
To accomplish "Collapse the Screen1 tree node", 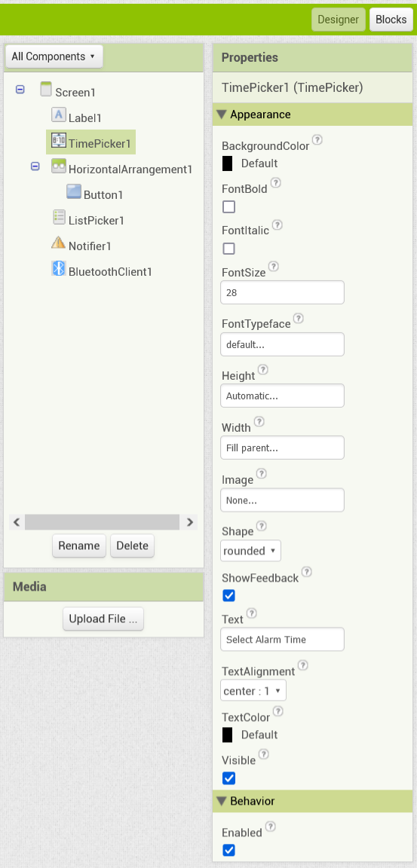I will pos(20,89).
